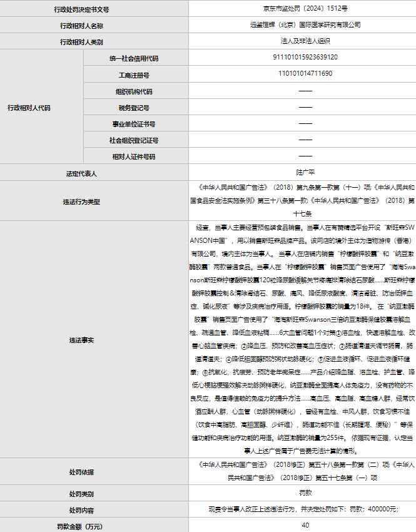Click the penalty decision number 京东市监处罚〔2024〕1512号
The height and width of the screenshot is (532, 416).
[305, 9]
